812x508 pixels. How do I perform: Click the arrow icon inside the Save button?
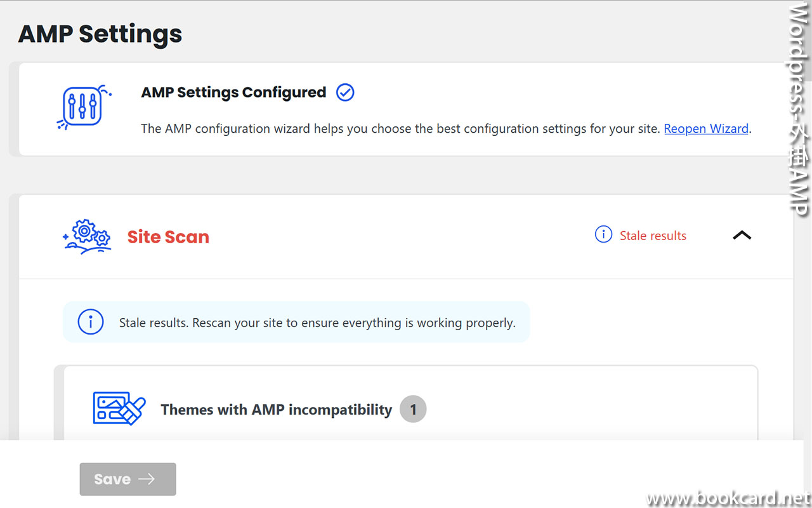point(148,479)
